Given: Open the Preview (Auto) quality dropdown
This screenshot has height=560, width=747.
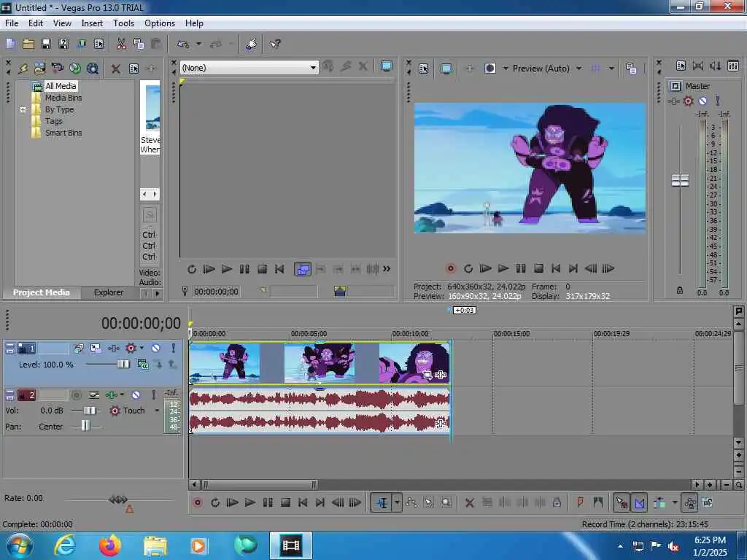Looking at the screenshot, I should [578, 69].
